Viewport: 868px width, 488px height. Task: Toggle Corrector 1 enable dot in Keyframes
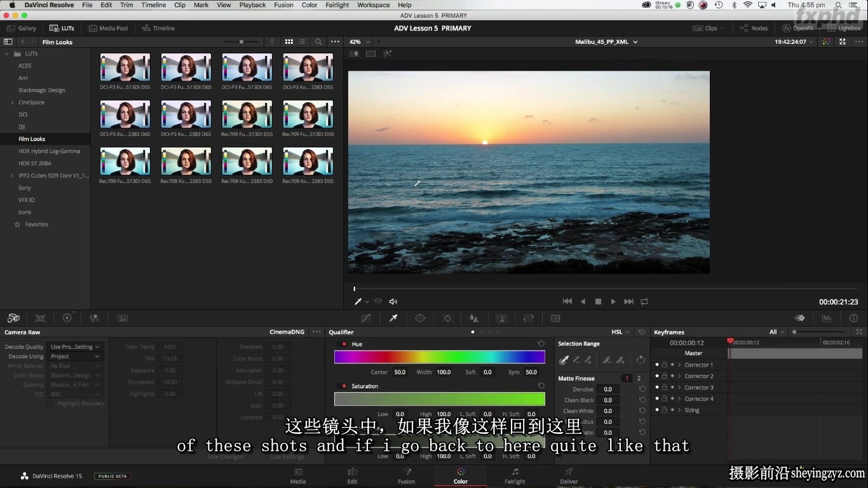tap(657, 365)
